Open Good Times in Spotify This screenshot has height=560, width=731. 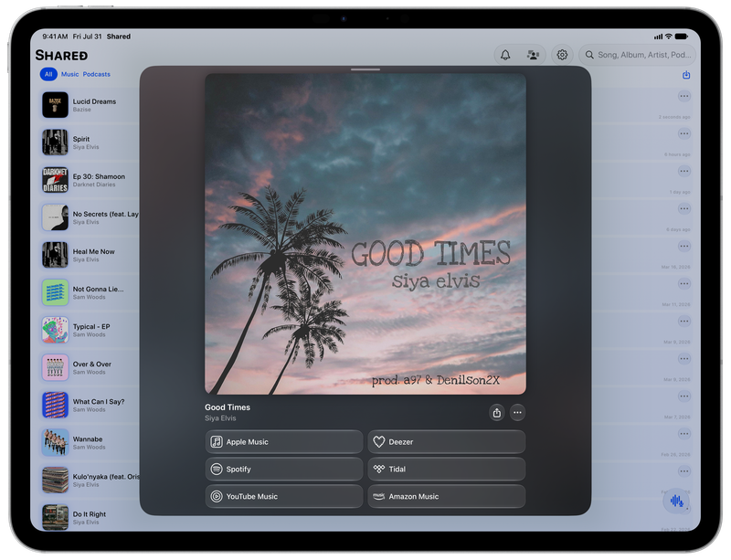(x=284, y=469)
